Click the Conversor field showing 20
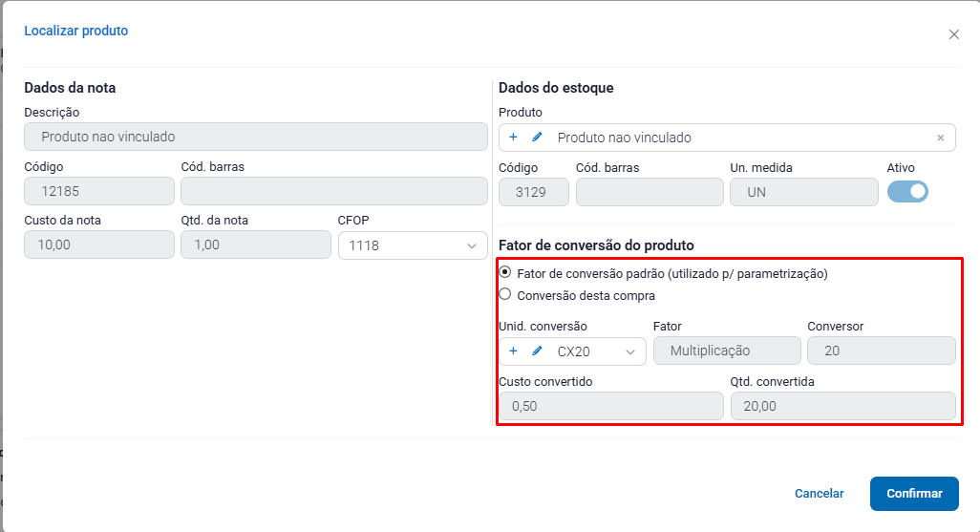This screenshot has height=532, width=980. point(881,351)
